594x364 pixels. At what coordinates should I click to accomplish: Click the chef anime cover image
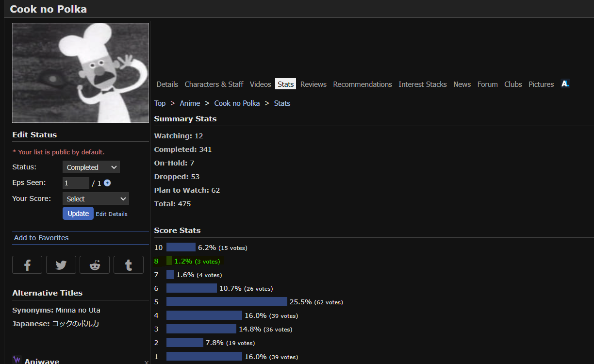[x=81, y=73]
